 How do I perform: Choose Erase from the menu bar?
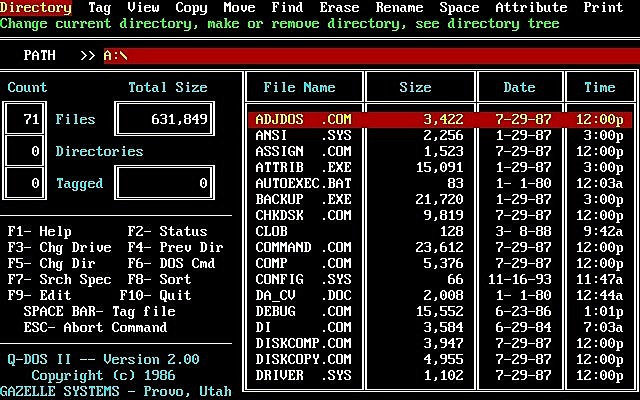coord(339,7)
